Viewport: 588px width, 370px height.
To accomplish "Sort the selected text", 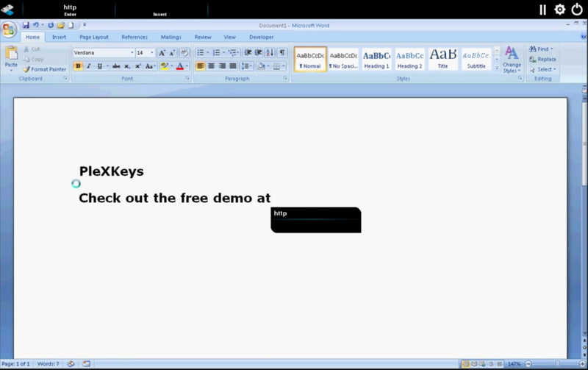I will click(270, 52).
